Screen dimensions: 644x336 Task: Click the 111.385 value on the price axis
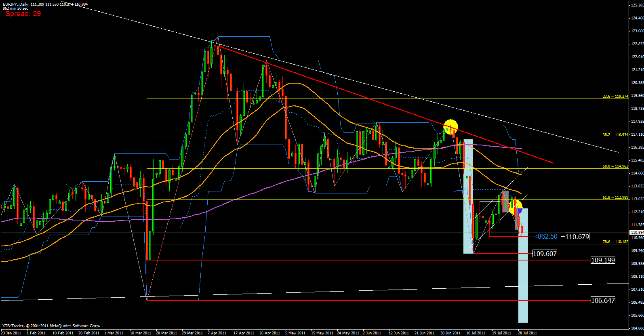[637, 225]
